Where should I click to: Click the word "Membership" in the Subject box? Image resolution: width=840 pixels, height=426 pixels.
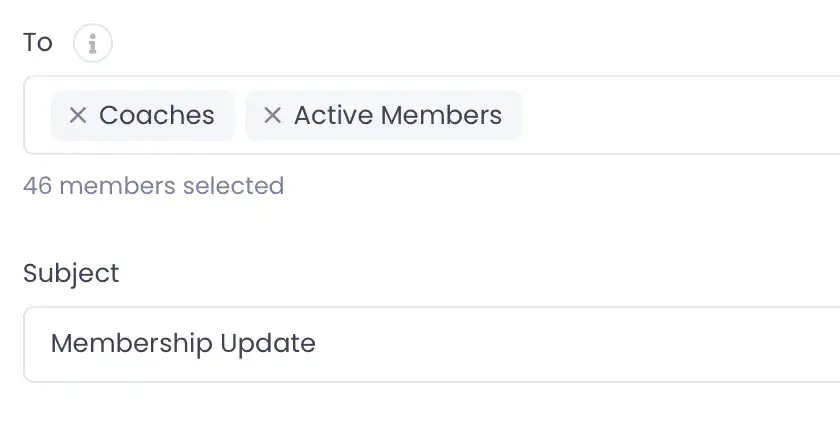coord(131,344)
